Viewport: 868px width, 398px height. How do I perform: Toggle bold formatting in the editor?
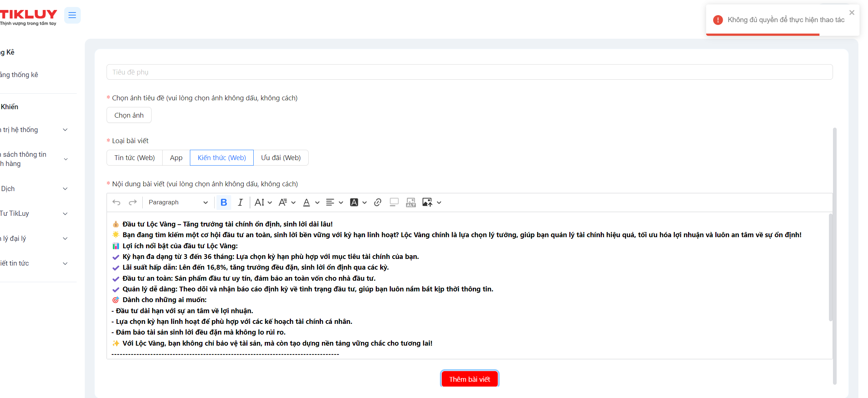pyautogui.click(x=223, y=203)
